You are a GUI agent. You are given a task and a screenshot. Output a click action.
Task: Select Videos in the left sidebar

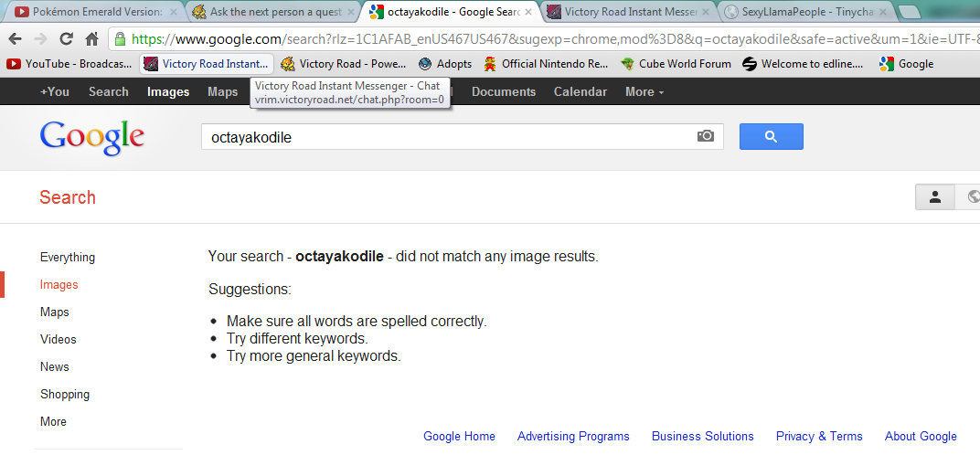pos(59,339)
